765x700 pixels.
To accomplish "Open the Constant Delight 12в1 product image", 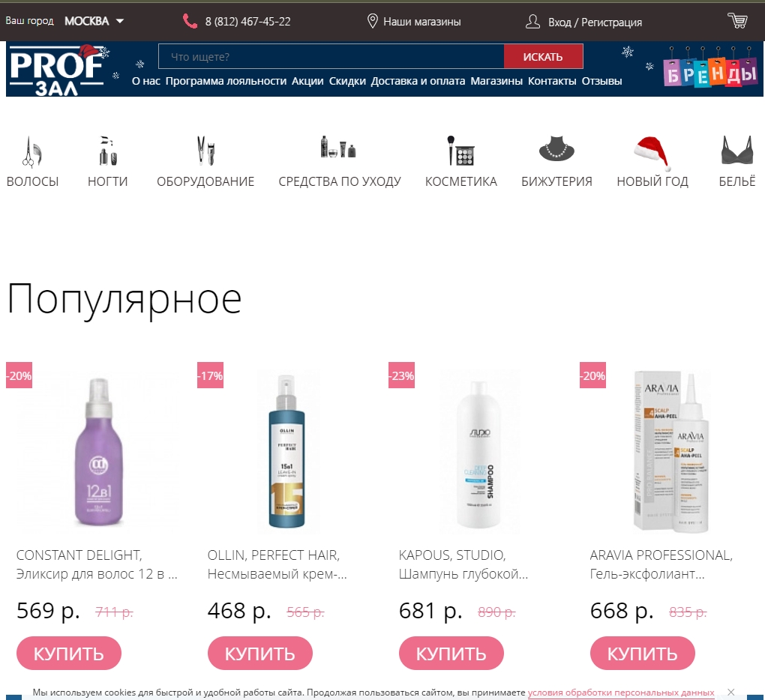I will pyautogui.click(x=98, y=451).
